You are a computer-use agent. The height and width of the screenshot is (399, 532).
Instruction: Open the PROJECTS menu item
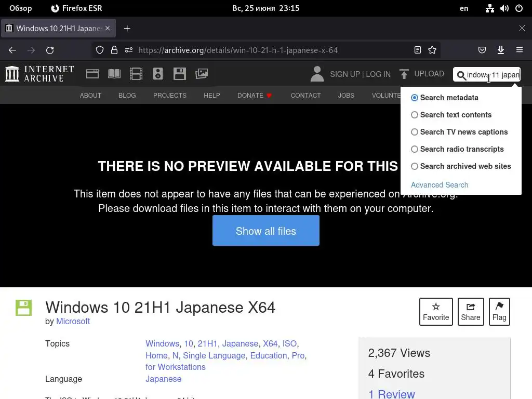(170, 96)
